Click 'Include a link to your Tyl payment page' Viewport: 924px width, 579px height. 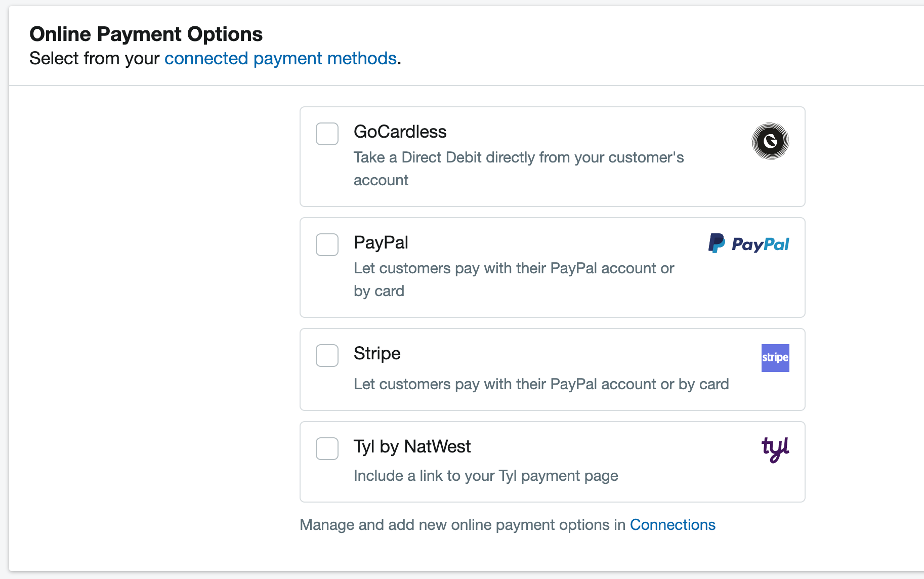[x=486, y=476]
